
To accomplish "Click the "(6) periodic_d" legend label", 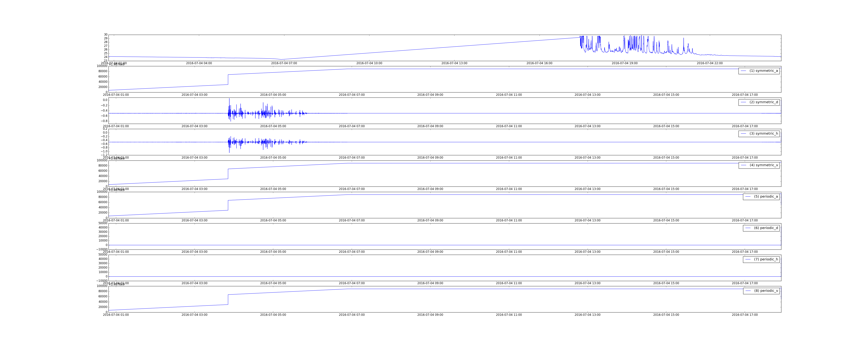I will pyautogui.click(x=766, y=228).
